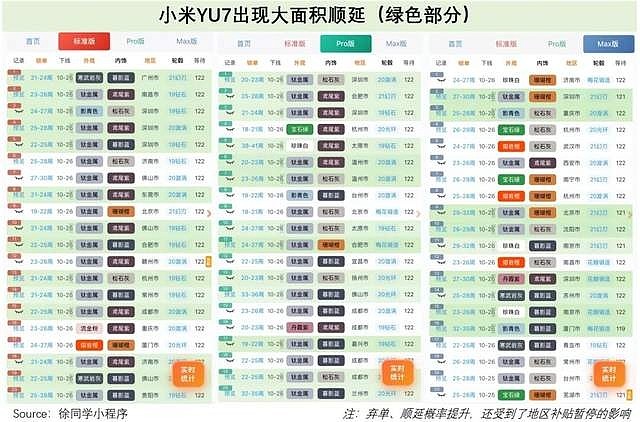Click eye icon on Pro panel 19-22周 台州市 row
The image size is (640, 422).
click(229, 196)
